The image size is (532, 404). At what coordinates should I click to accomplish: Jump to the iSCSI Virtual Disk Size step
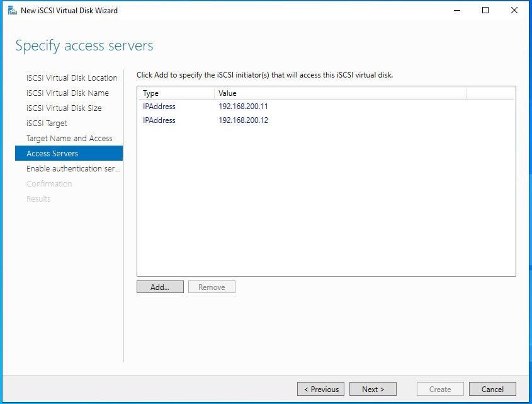click(64, 108)
